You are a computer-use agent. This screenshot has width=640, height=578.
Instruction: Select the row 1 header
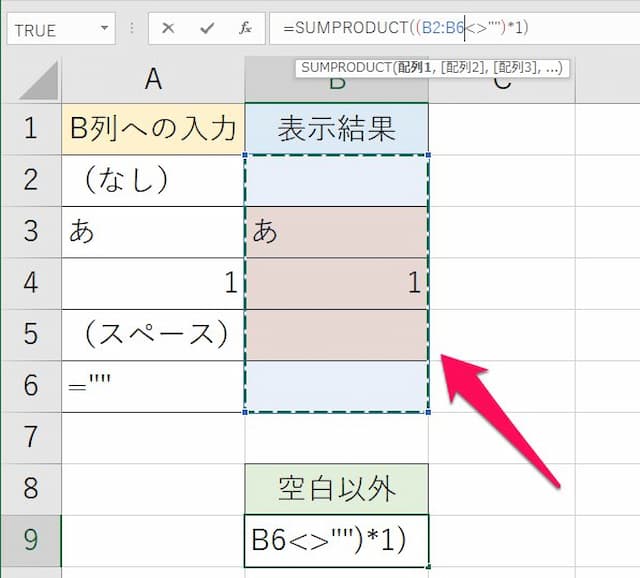pos(31,129)
